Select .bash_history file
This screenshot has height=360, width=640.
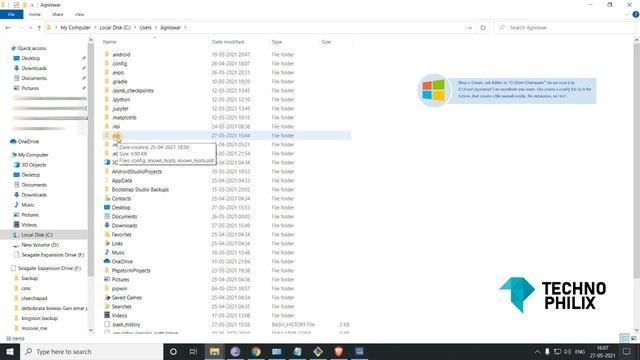click(x=126, y=324)
